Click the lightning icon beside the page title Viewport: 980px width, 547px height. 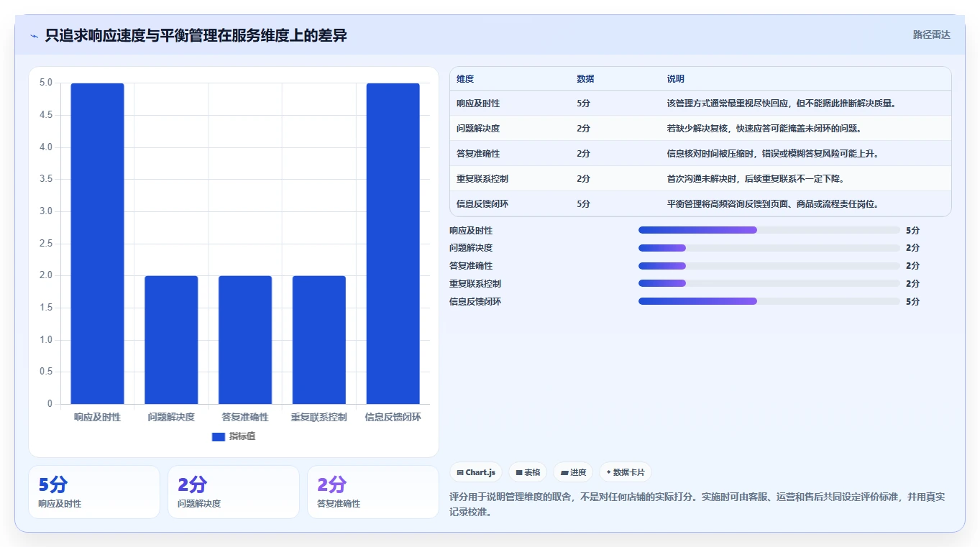34,36
